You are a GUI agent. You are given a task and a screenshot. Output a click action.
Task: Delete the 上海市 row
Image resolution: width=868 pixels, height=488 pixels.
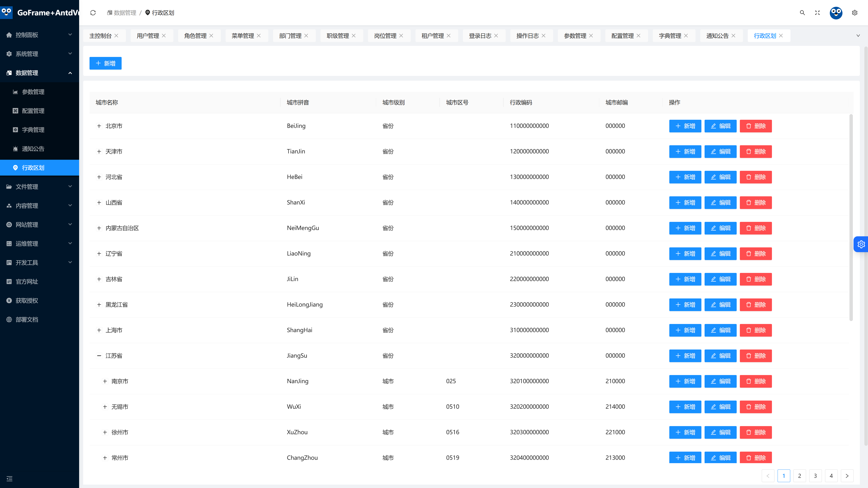point(756,330)
